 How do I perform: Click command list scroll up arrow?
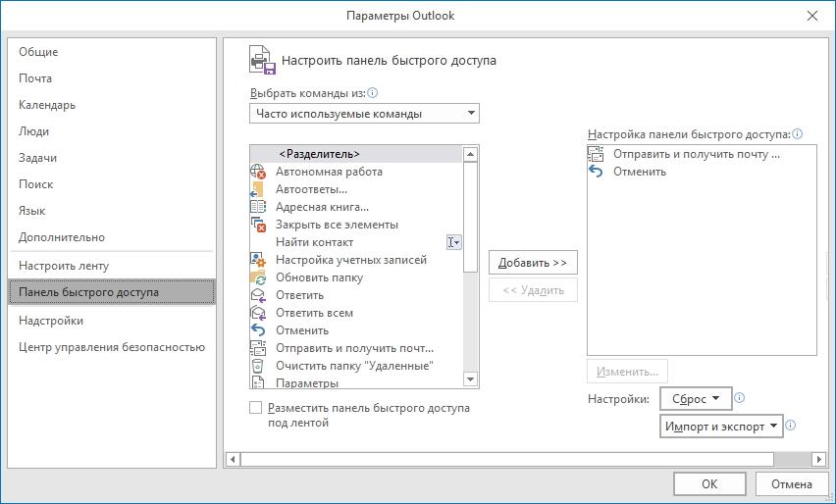[x=470, y=155]
